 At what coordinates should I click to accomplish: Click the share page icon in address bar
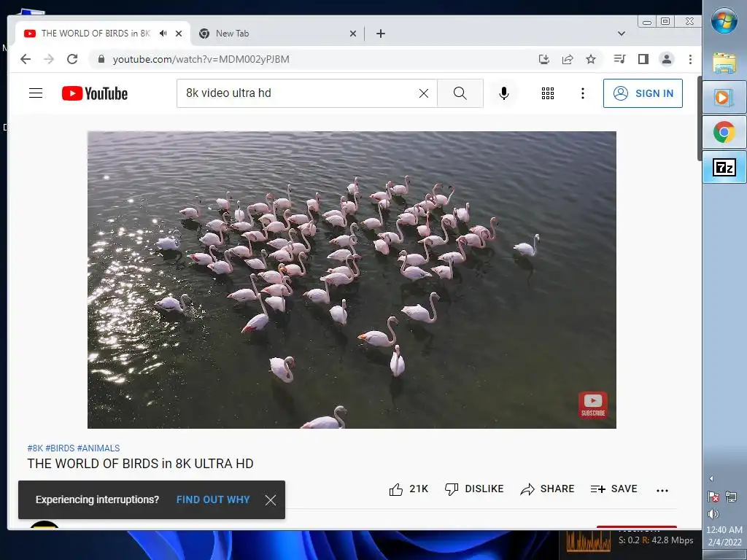568,59
